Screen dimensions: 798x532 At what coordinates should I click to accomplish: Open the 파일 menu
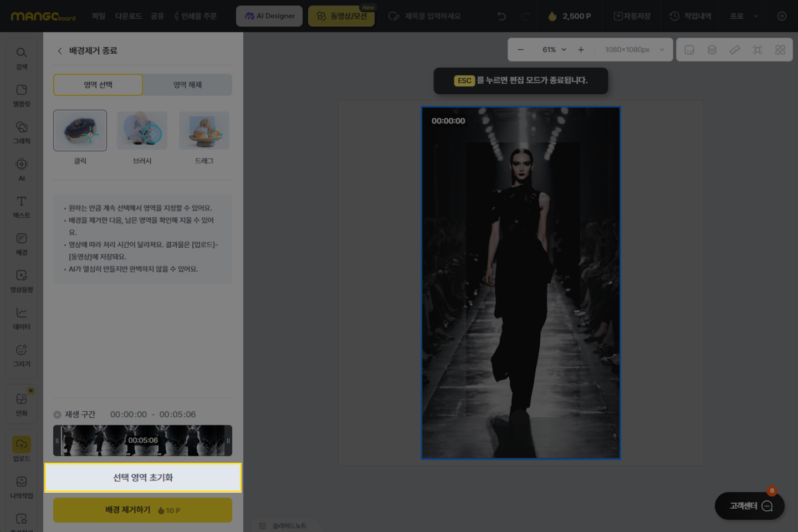[x=99, y=16]
